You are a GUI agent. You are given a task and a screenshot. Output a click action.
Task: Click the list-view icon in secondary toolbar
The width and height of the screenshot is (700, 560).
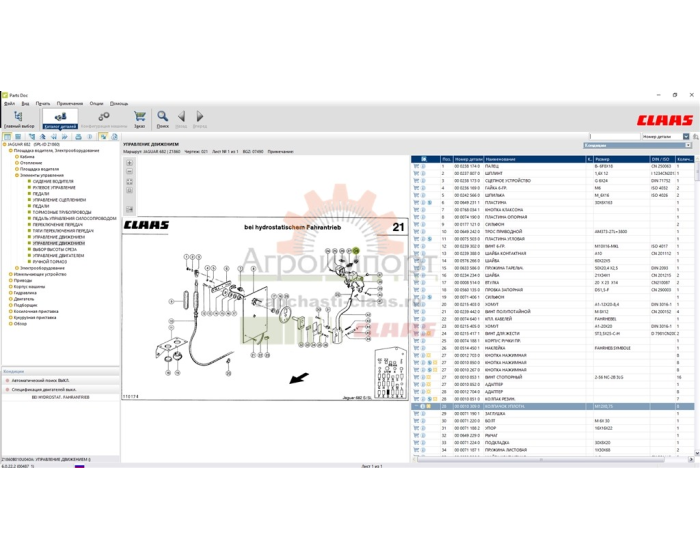tap(18, 137)
